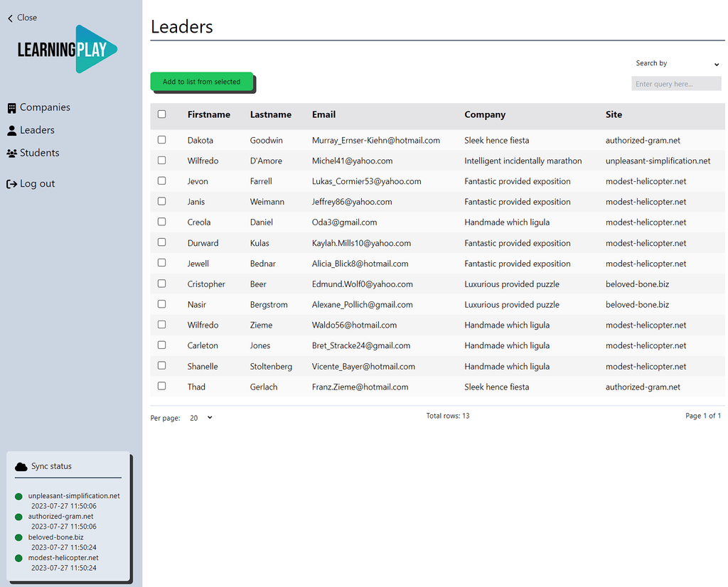This screenshot has width=728, height=587.
Task: Focus the Enter query search field
Action: pos(675,84)
